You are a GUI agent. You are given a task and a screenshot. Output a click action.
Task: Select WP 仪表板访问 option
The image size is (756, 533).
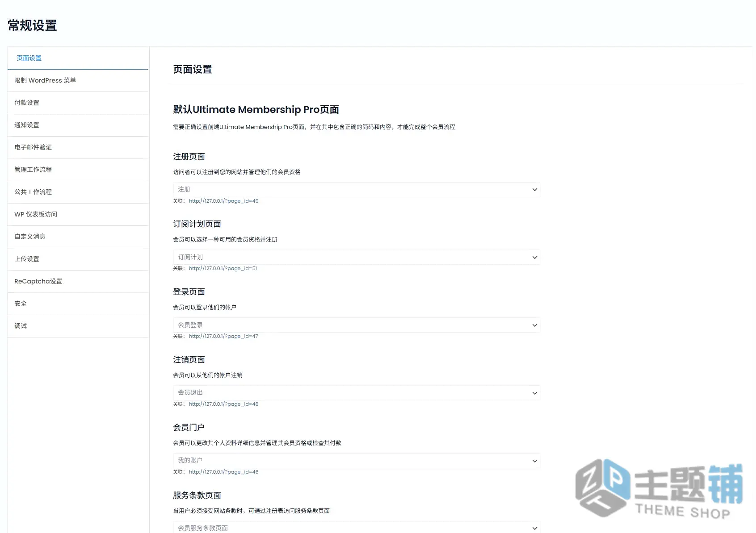pos(78,214)
